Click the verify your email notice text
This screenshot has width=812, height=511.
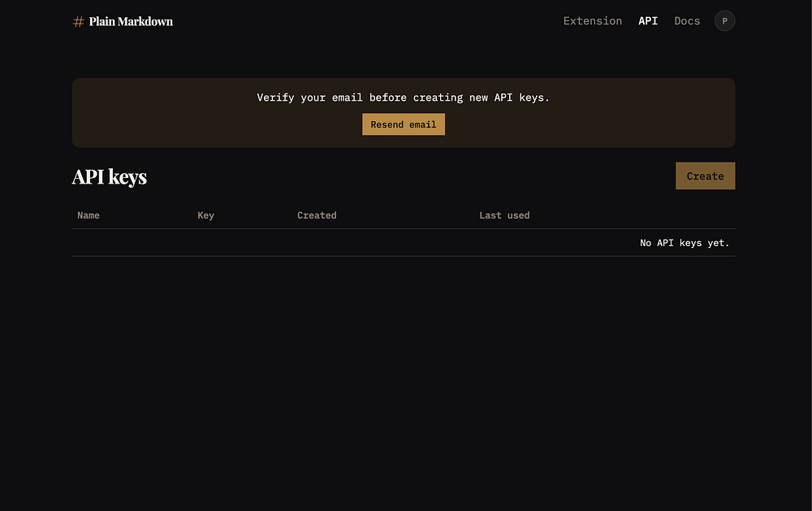[404, 97]
